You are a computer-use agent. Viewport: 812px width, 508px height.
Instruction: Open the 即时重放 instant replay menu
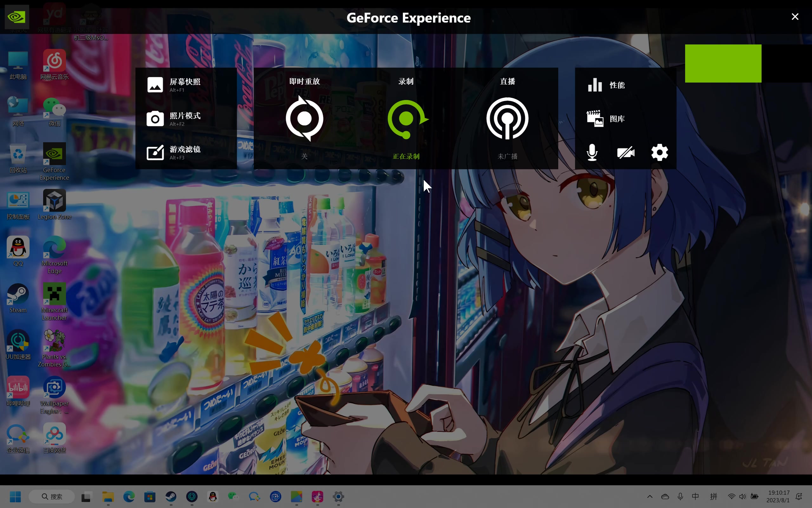click(304, 118)
